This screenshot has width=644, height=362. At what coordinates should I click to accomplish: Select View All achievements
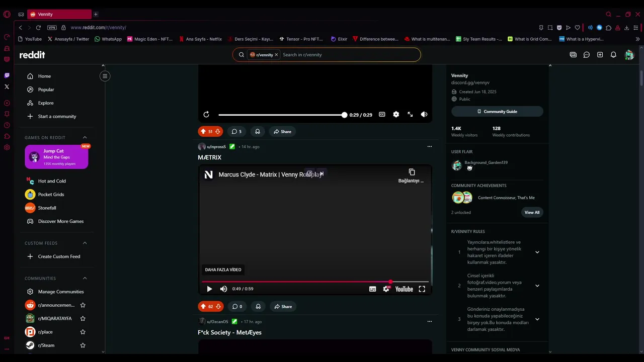click(x=532, y=213)
